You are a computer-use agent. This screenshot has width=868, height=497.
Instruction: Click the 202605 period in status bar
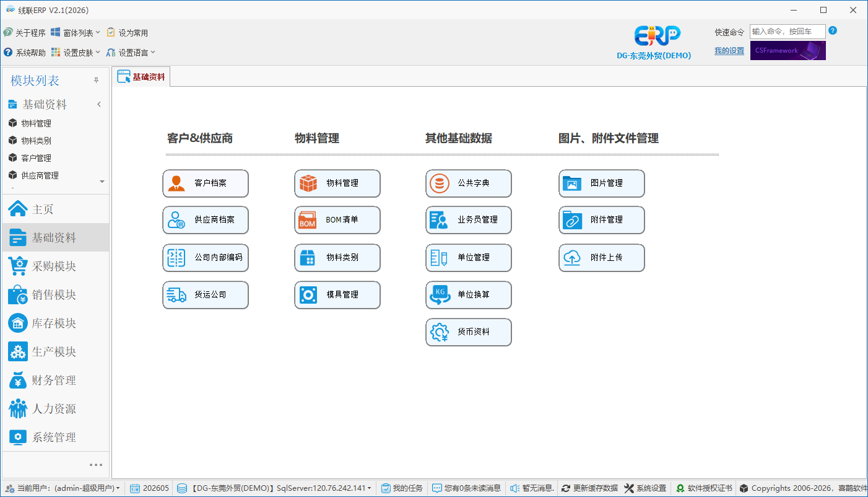coord(149,488)
